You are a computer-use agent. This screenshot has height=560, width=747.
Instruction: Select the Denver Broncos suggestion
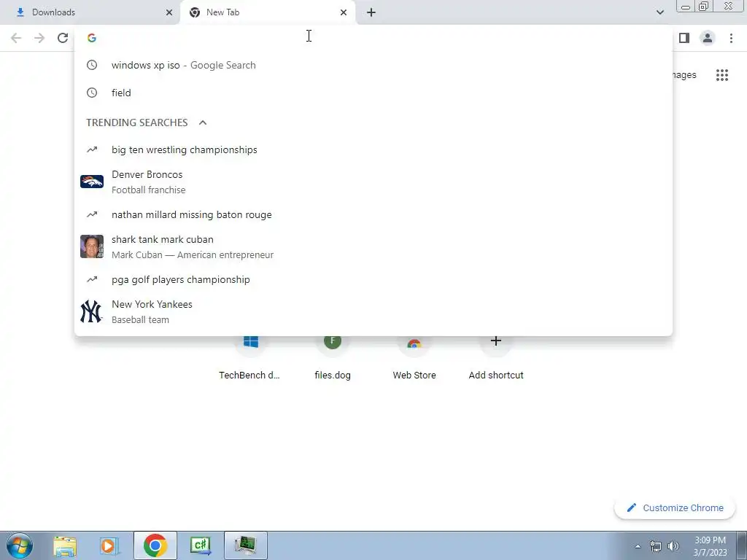[x=373, y=182]
